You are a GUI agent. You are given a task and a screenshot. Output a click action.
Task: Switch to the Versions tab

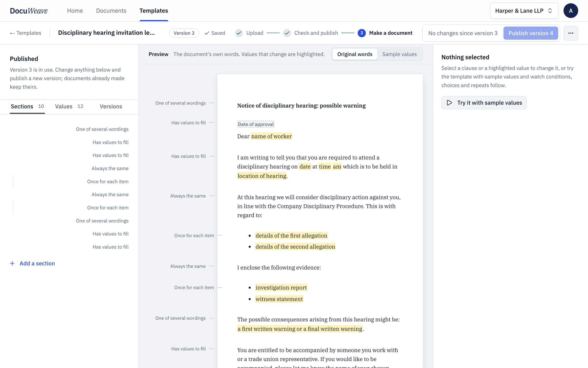pyautogui.click(x=111, y=106)
